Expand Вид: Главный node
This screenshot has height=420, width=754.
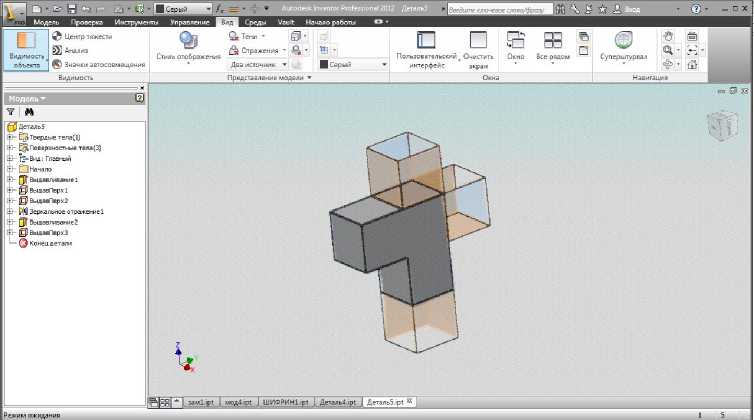pyautogui.click(x=10, y=158)
